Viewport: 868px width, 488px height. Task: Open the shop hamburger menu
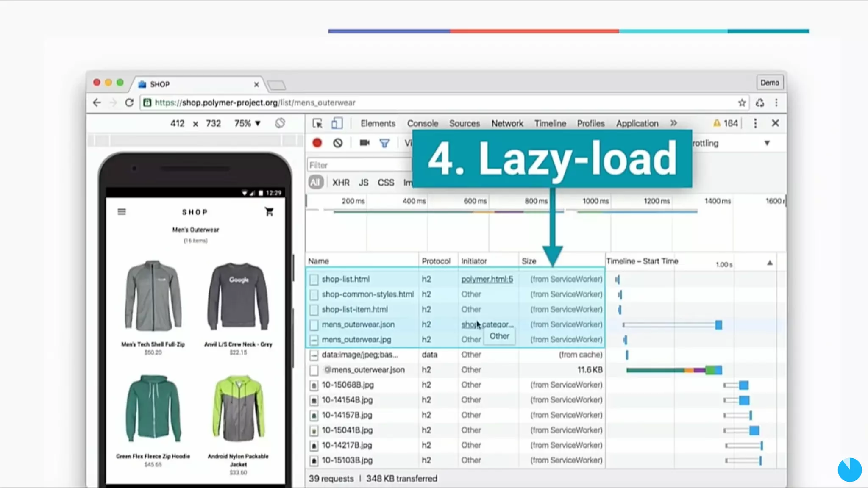[x=122, y=211]
